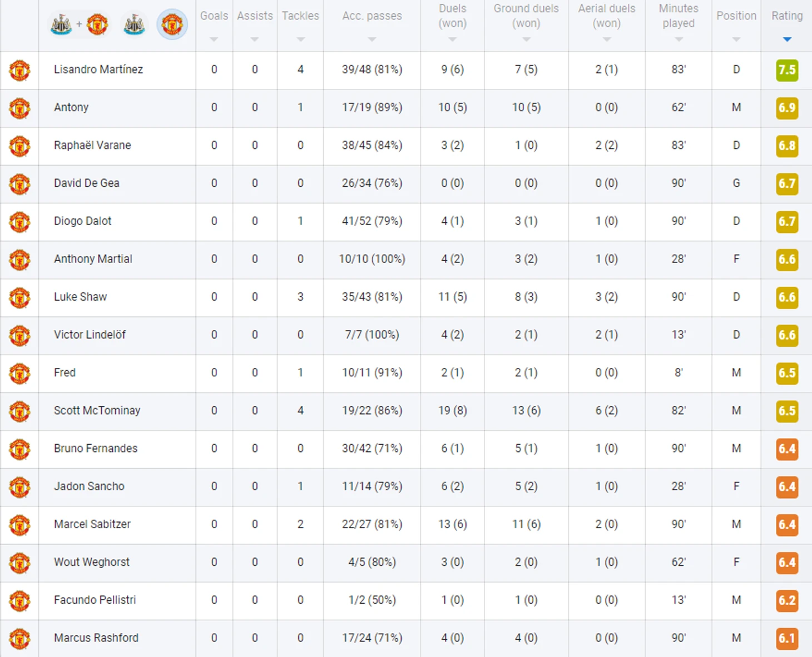Filter by Newcastle United crest only
812x657 pixels.
[134, 24]
